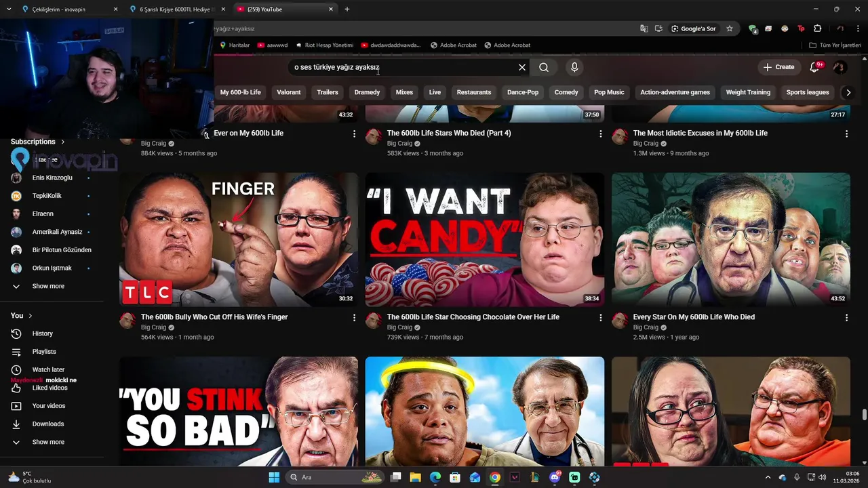Select the 'Valorant' filter chip
868x488 pixels.
(x=289, y=92)
